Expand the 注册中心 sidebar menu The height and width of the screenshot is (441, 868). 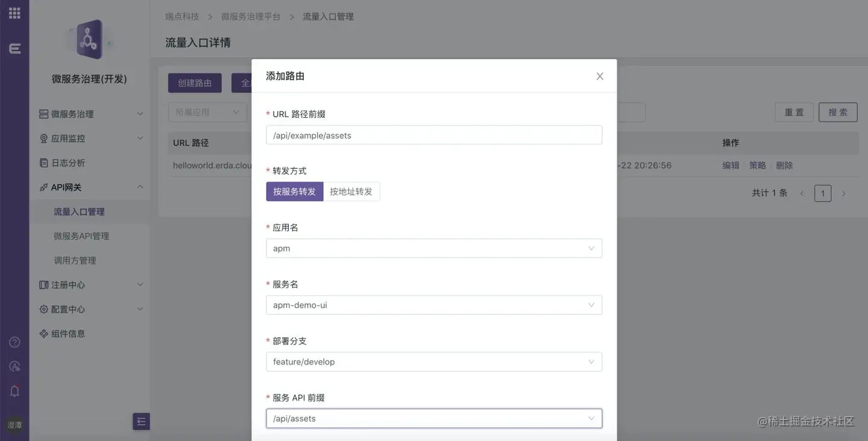pos(90,285)
